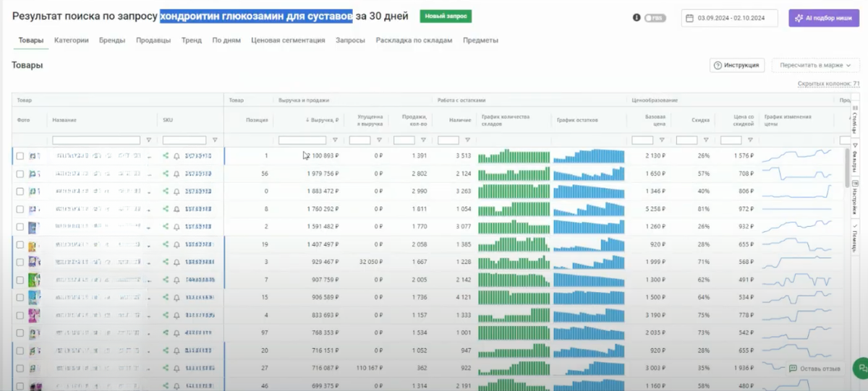Expand the Пересчитать в марже dropdown
This screenshot has width=868, height=391.
point(815,65)
